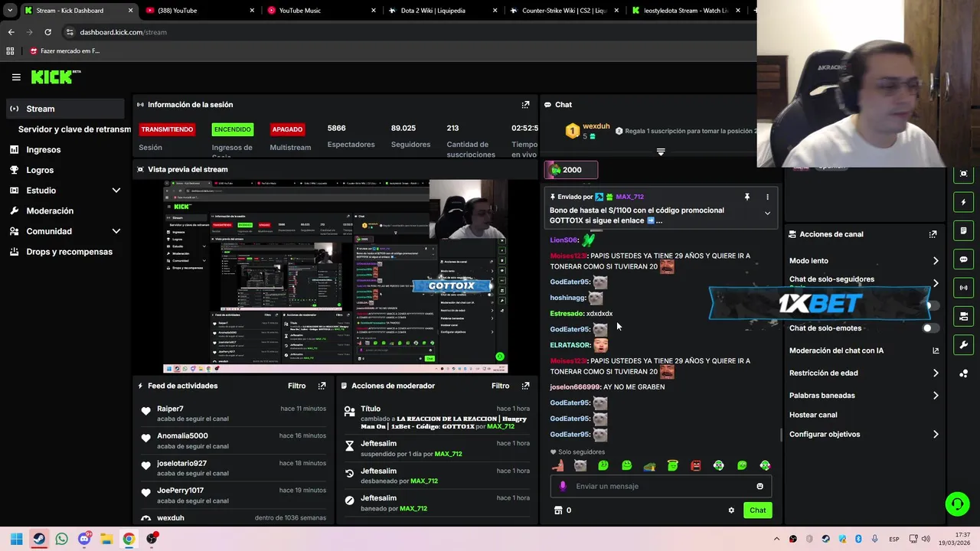Click the Enviar un mensaje input field

point(661,486)
